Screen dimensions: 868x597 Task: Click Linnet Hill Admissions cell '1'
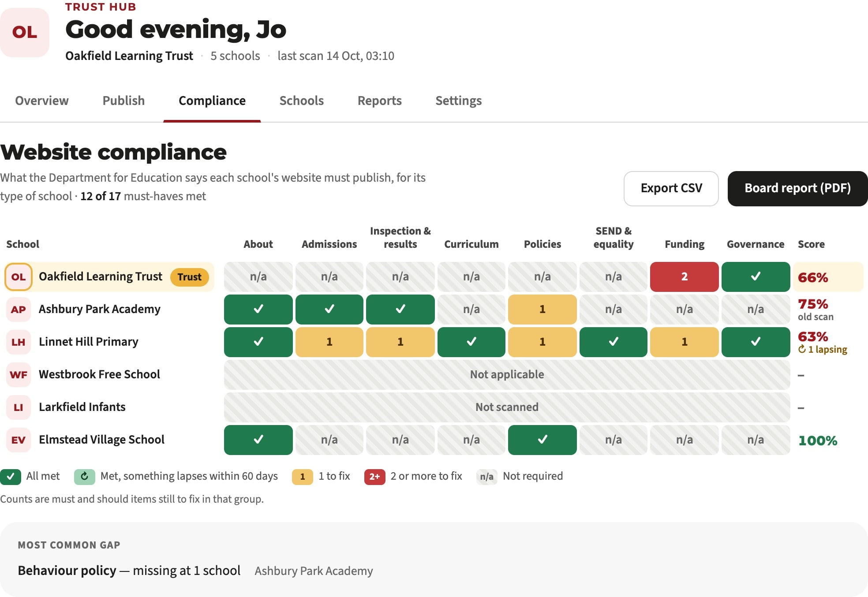[x=329, y=342]
